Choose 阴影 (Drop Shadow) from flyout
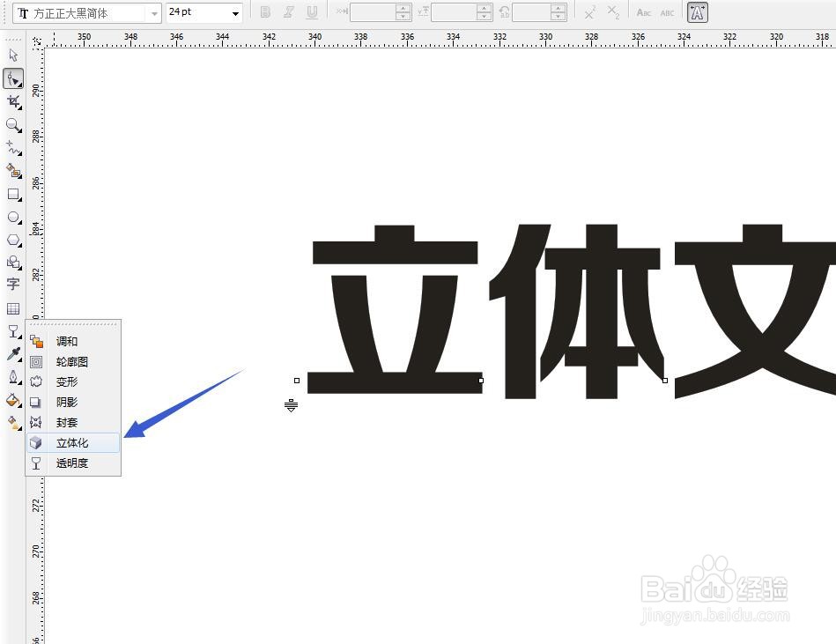This screenshot has height=644, width=836. click(x=73, y=402)
